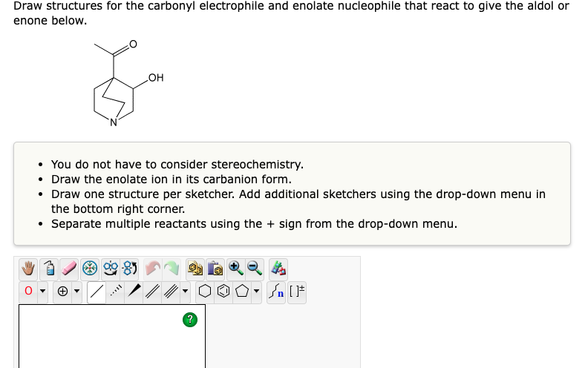Expand the ring templates dropdown arrow
588x368 pixels.
pyautogui.click(x=256, y=291)
